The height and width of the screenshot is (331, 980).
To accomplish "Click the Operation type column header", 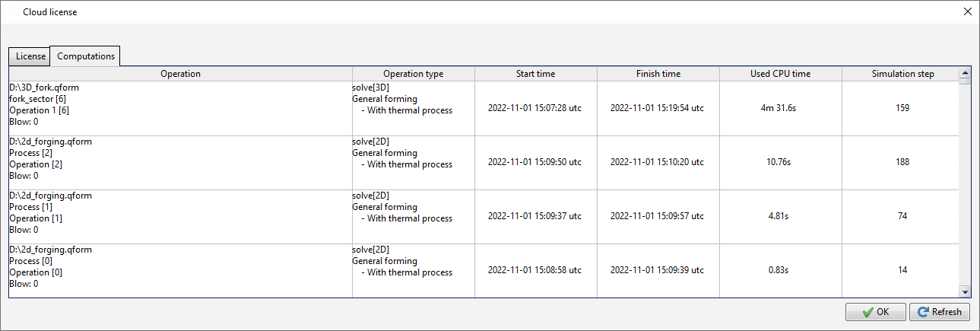I will coord(413,74).
